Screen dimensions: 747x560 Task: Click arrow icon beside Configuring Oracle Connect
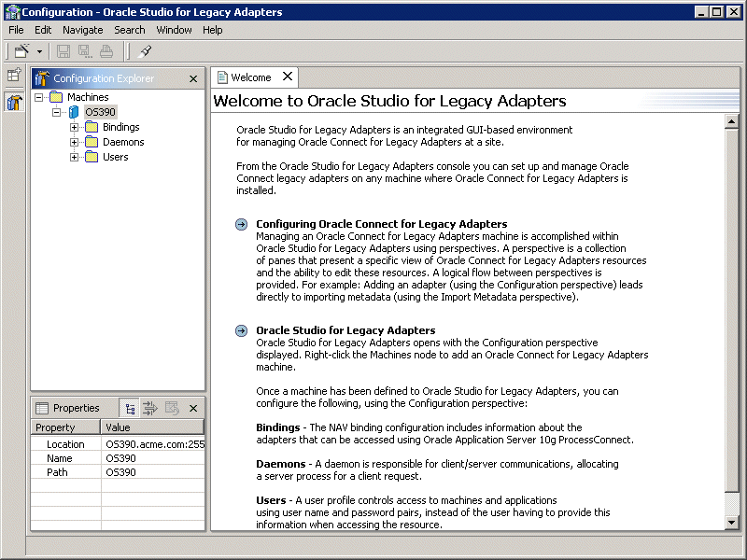point(242,224)
